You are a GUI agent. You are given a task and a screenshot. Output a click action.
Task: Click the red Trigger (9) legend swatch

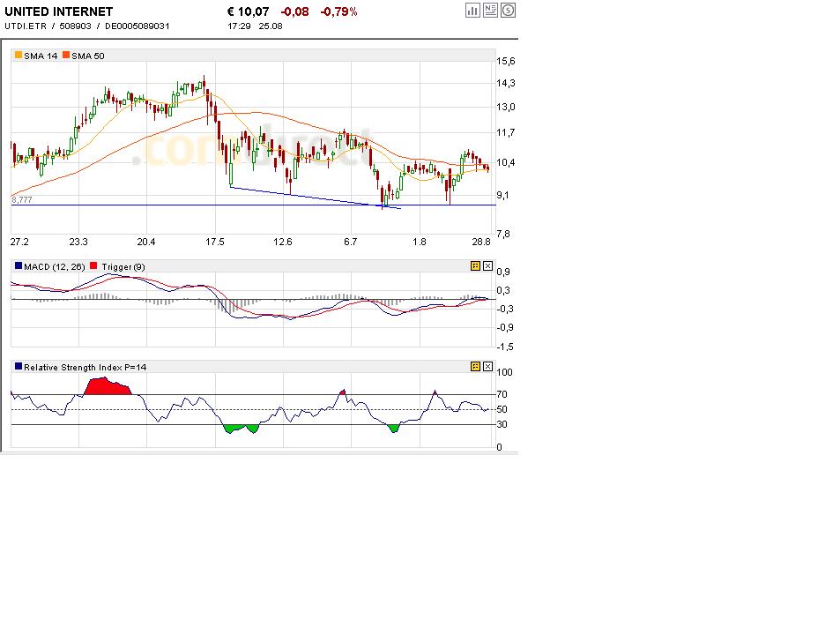point(93,265)
